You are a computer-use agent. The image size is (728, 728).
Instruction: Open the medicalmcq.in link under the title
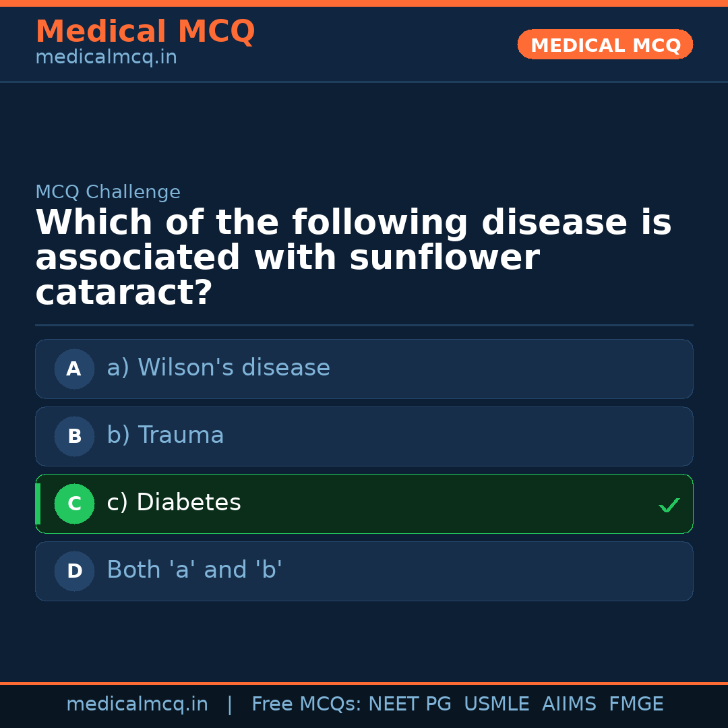(x=106, y=57)
